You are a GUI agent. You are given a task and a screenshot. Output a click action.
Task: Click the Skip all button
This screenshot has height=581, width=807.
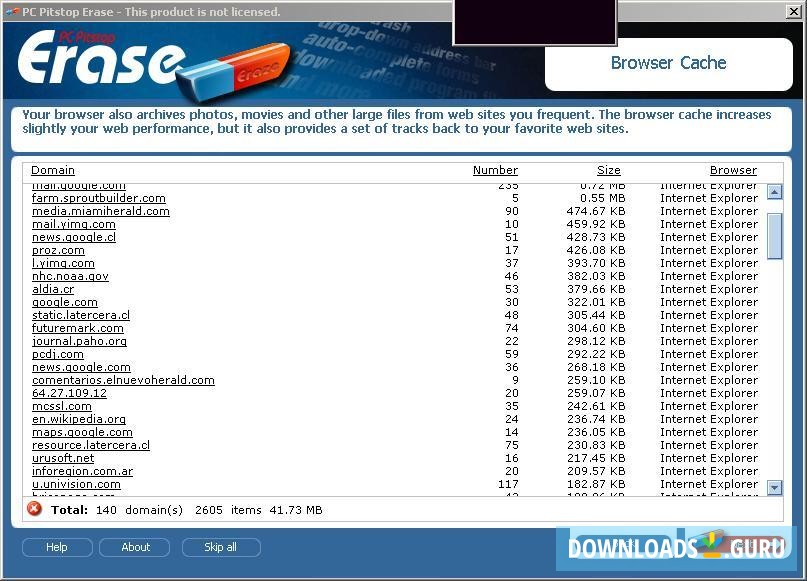click(221, 547)
